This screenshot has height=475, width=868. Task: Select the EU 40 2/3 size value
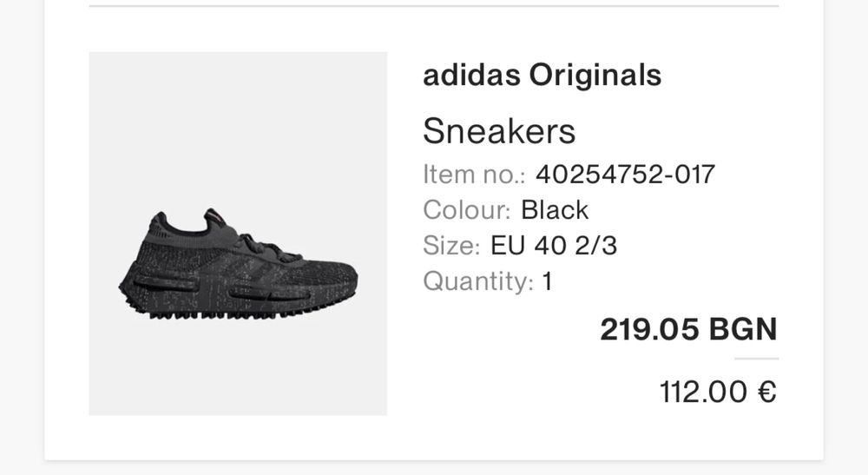tap(554, 246)
